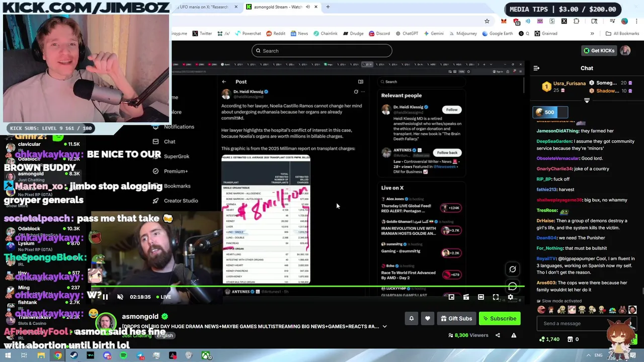Click the asmongold channel avatar
Image resolution: width=644 pixels, height=362 pixels.
coord(106,323)
